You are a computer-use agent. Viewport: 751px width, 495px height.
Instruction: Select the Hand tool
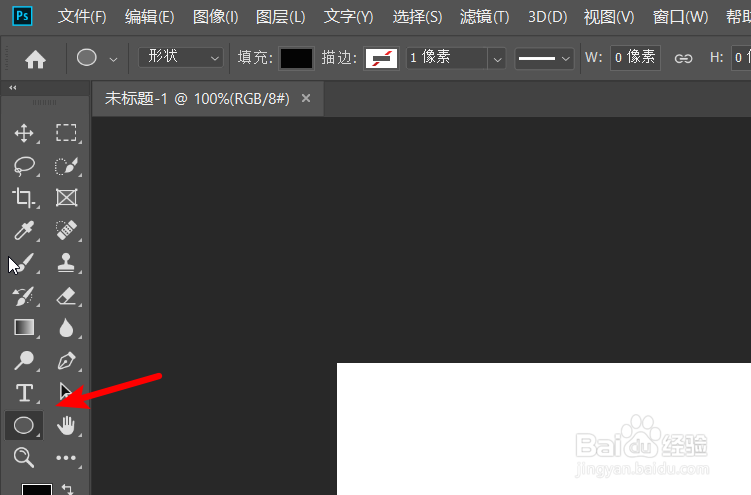tap(66, 425)
